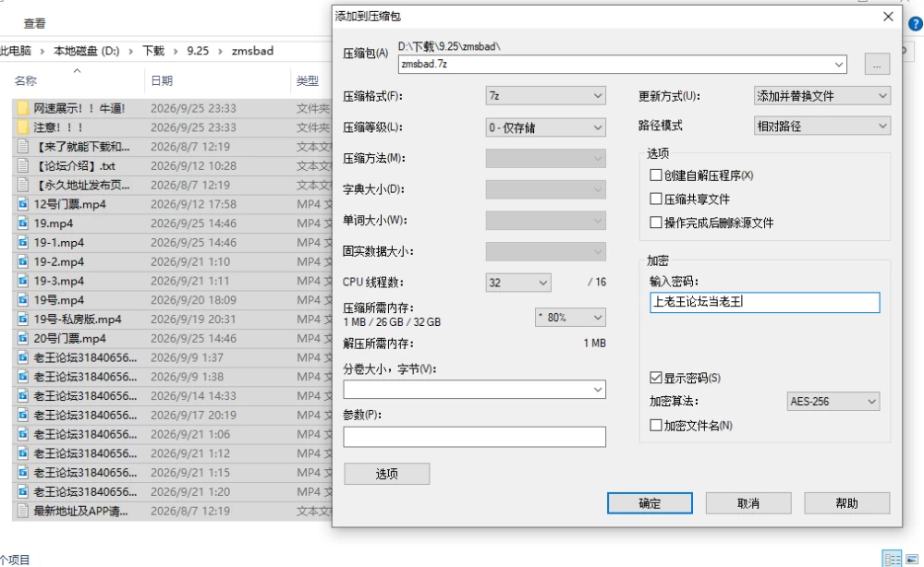Click the 19.mp4 video file icon
Screen dimensions: 924x567
click(x=23, y=223)
